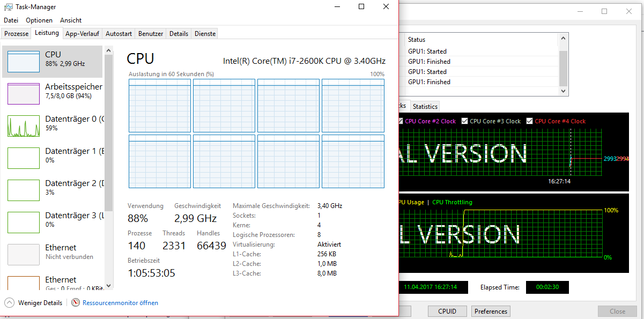
Task: Switch to the Benutzer tab
Action: [x=151, y=34]
